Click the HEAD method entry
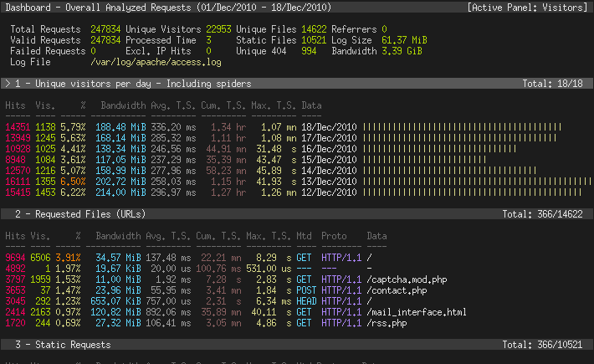This screenshot has height=364, width=594. click(x=306, y=301)
